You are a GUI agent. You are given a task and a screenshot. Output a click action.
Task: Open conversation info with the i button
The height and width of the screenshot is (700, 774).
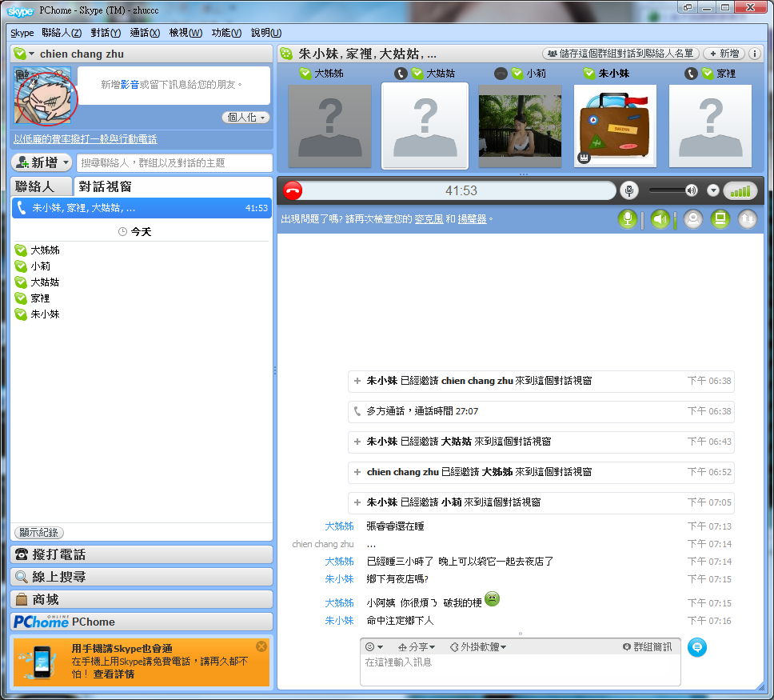754,54
